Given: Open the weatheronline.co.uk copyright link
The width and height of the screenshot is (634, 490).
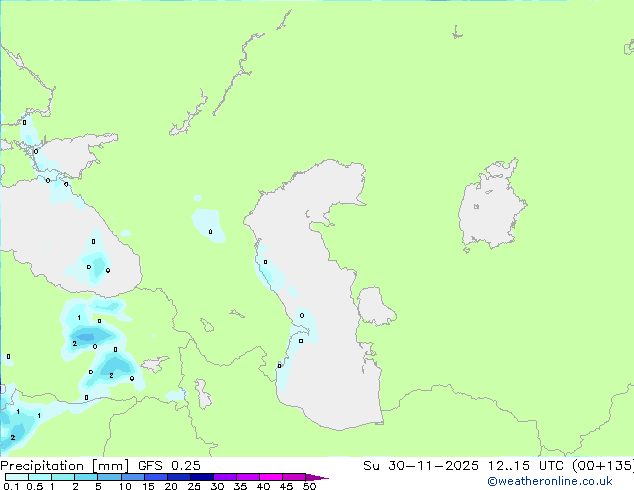Looking at the screenshot, I should pos(550,481).
